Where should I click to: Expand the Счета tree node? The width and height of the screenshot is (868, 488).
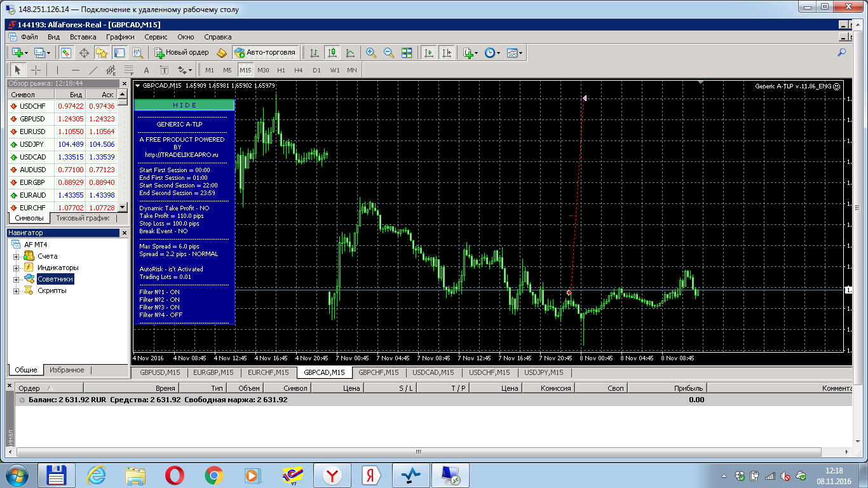[17, 256]
